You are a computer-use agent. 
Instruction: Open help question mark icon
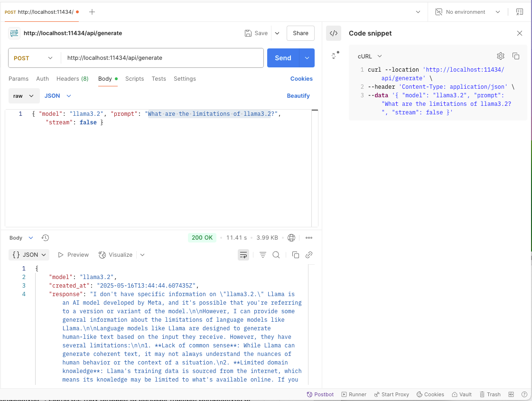pyautogui.click(x=524, y=394)
